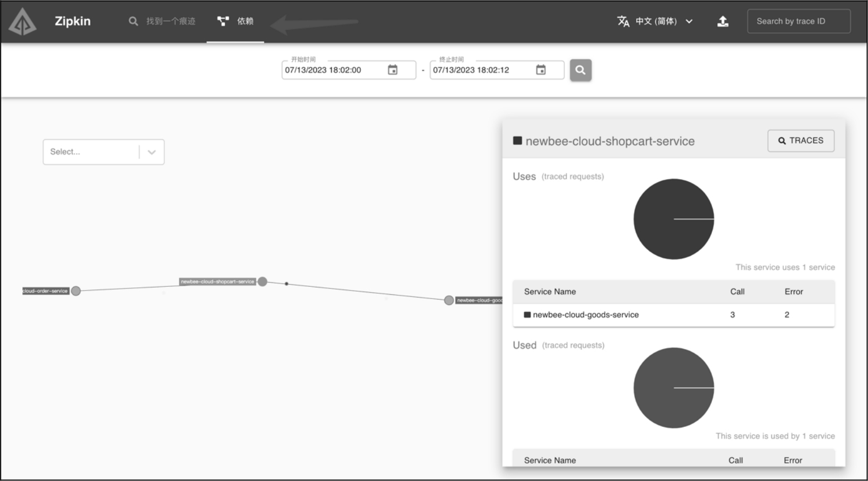The width and height of the screenshot is (868, 481).
Task: Click the upload JSON icon
Action: [x=723, y=21]
